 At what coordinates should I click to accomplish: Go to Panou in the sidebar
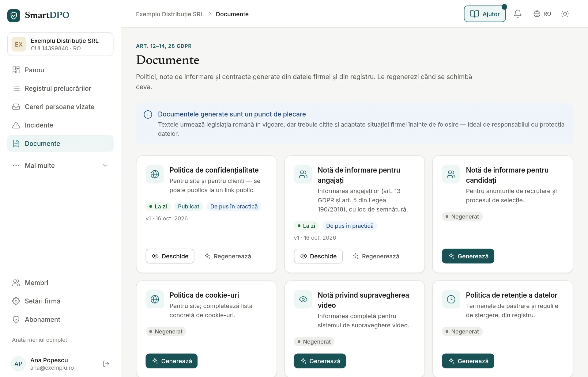pos(60,70)
